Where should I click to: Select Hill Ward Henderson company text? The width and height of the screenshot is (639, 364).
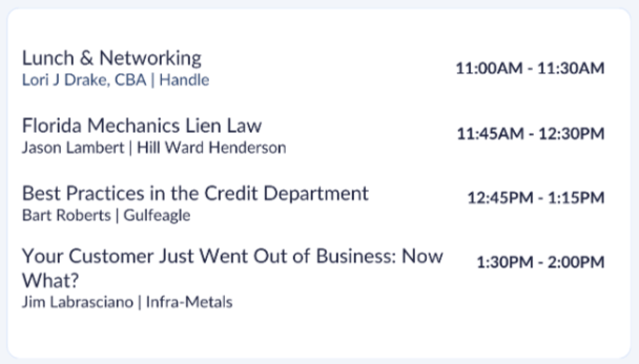(x=211, y=148)
